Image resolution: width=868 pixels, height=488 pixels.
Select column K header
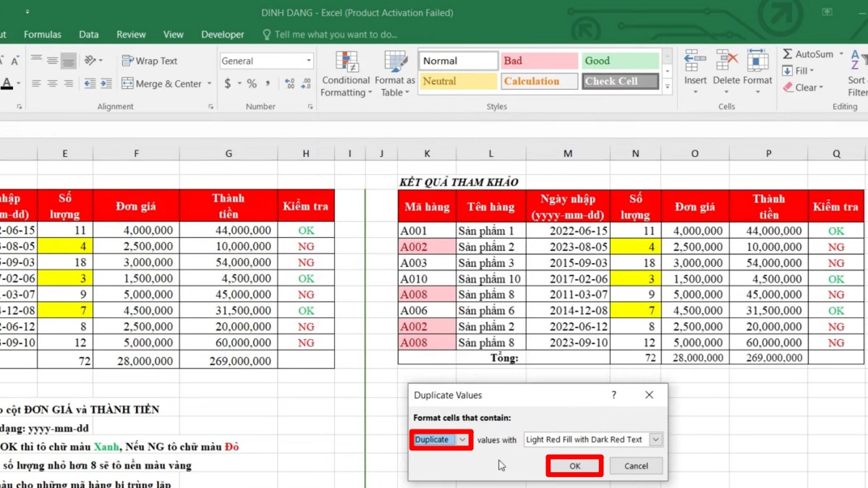(427, 153)
